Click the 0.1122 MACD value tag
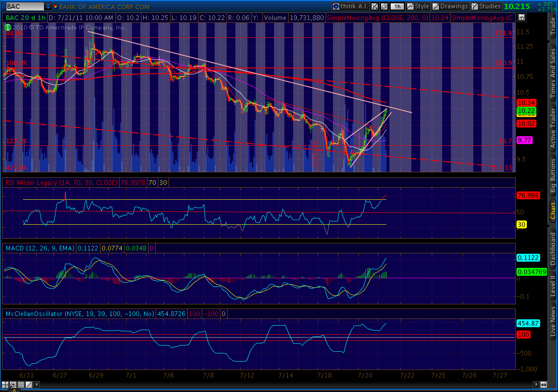Screen dimensions: 558x392 coord(528,258)
